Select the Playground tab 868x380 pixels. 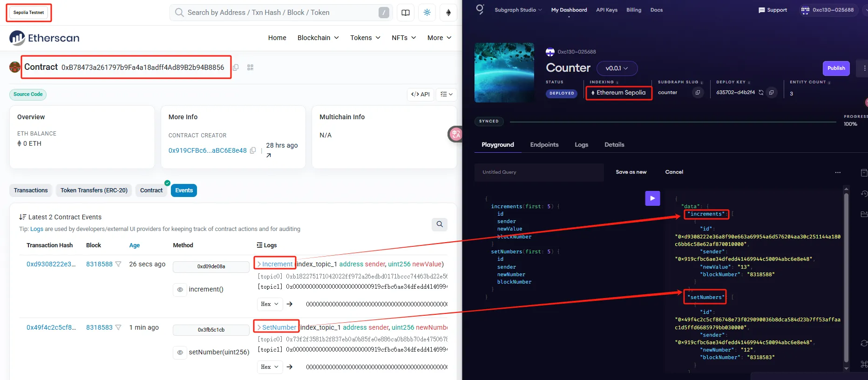(498, 145)
